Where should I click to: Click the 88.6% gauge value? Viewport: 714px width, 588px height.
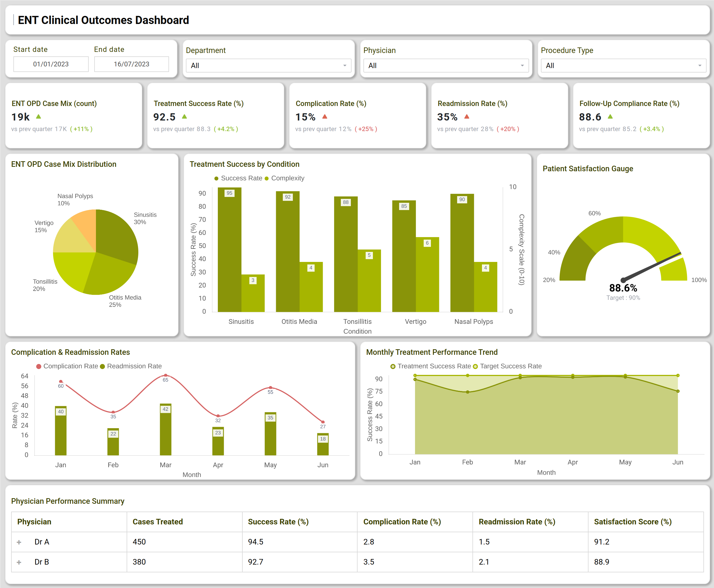tap(623, 288)
